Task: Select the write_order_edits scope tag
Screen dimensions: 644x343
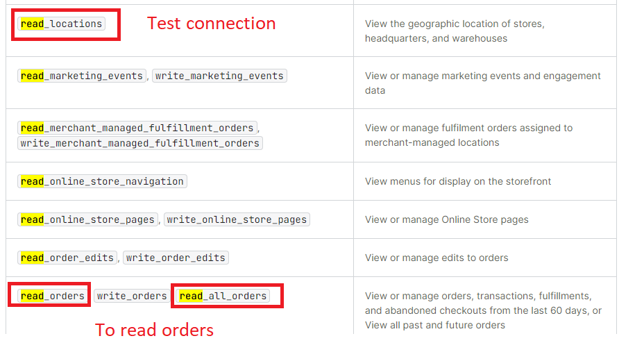Action: [176, 258]
